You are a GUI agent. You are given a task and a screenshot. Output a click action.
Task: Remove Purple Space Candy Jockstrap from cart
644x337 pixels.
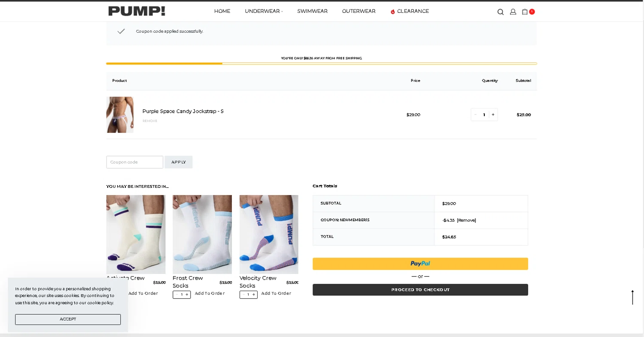pyautogui.click(x=150, y=121)
